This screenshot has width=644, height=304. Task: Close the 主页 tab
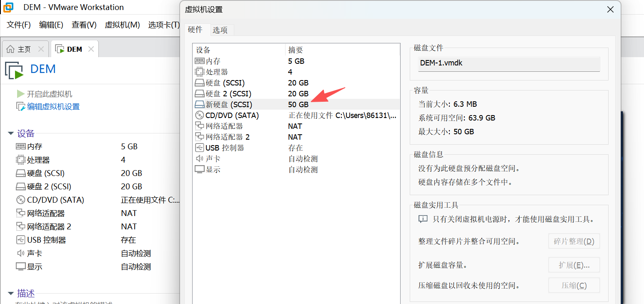pos(41,49)
